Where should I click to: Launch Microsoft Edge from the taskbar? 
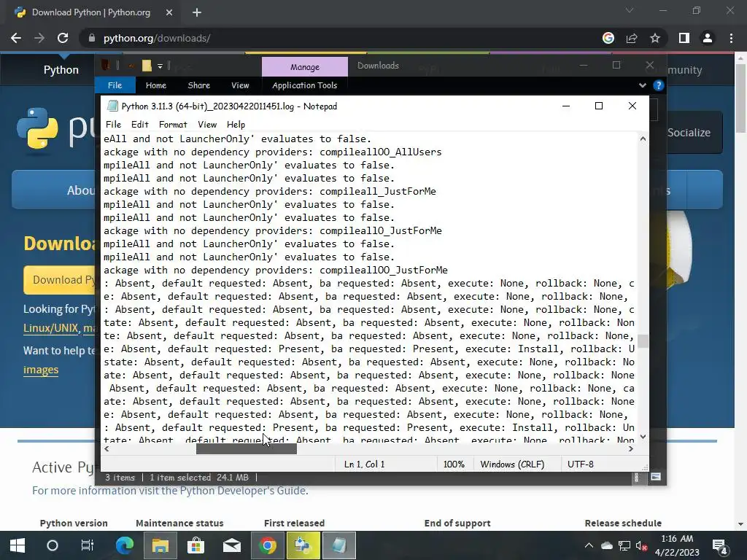pos(124,545)
